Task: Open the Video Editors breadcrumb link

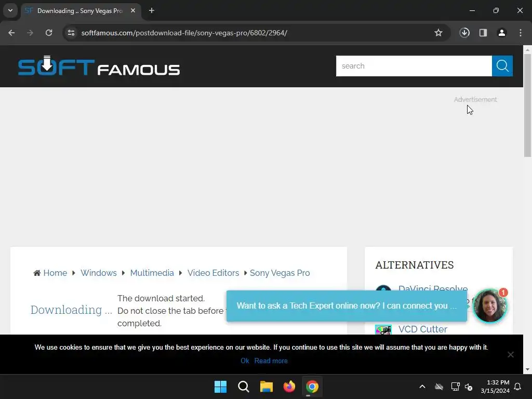Action: [x=213, y=273]
